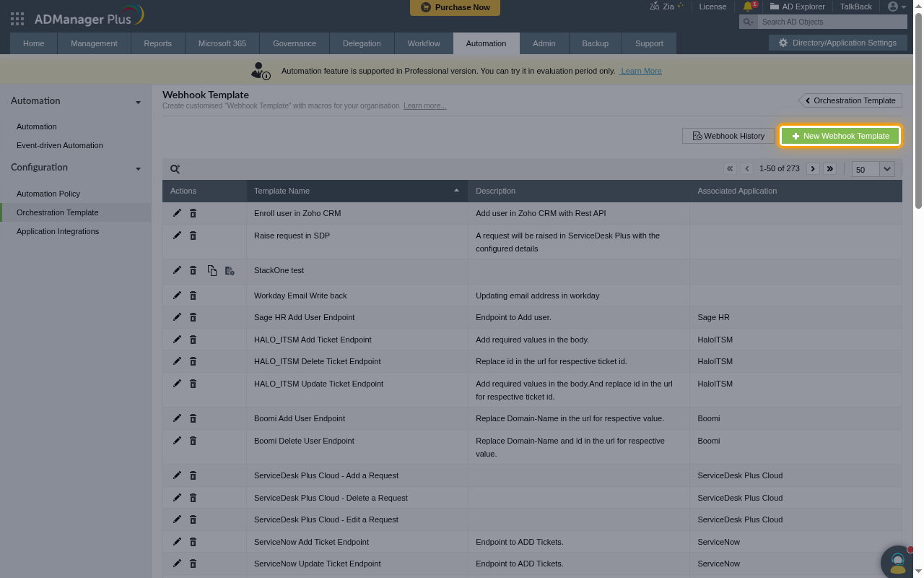Viewport: 924px width, 578px height.
Task: Edit the Enroll user in Zoho CRM template
Action: click(x=178, y=213)
